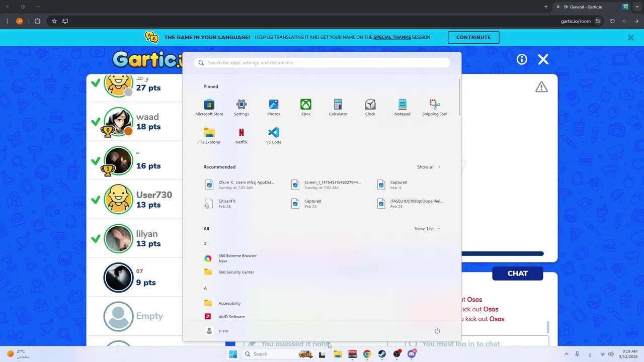Show all recommended items
Image resolution: width=644 pixels, height=362 pixels.
429,167
